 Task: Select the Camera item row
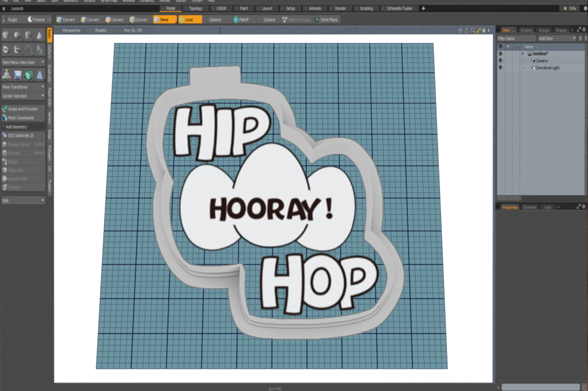[x=541, y=61]
